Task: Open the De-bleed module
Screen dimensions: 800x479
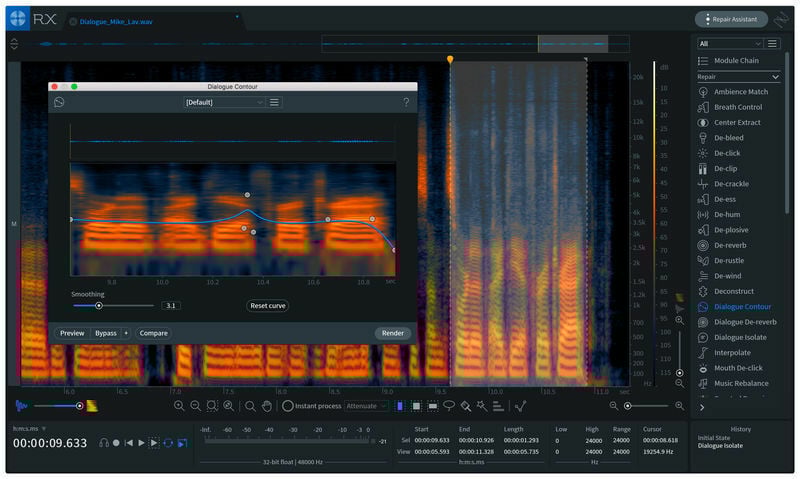Action: 720,138
